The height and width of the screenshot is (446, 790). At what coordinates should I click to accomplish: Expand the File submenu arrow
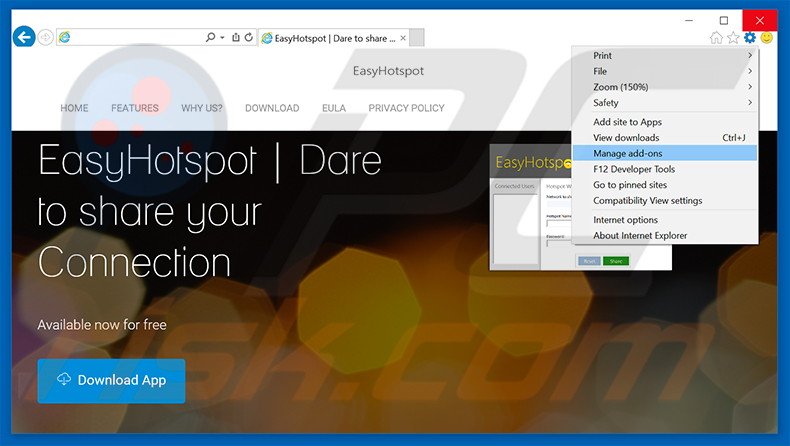coord(750,71)
